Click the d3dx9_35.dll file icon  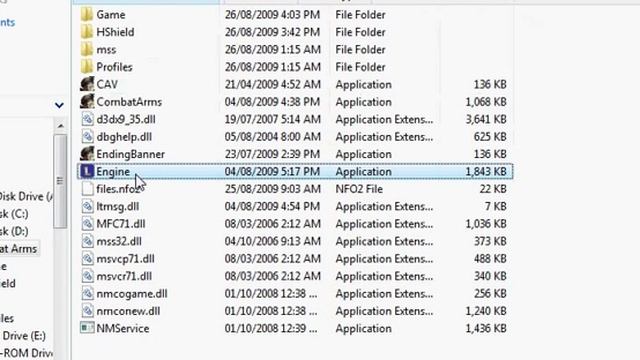[87, 119]
